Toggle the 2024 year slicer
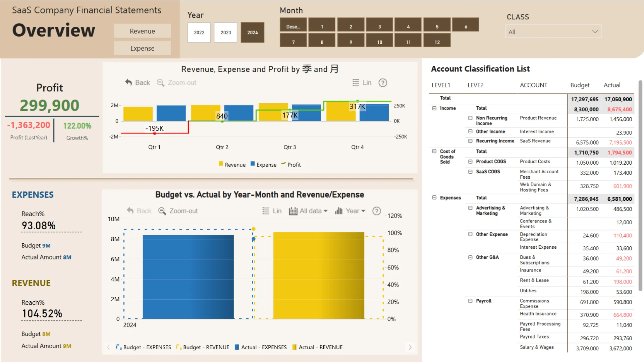This screenshot has width=644, height=362. tap(253, 33)
